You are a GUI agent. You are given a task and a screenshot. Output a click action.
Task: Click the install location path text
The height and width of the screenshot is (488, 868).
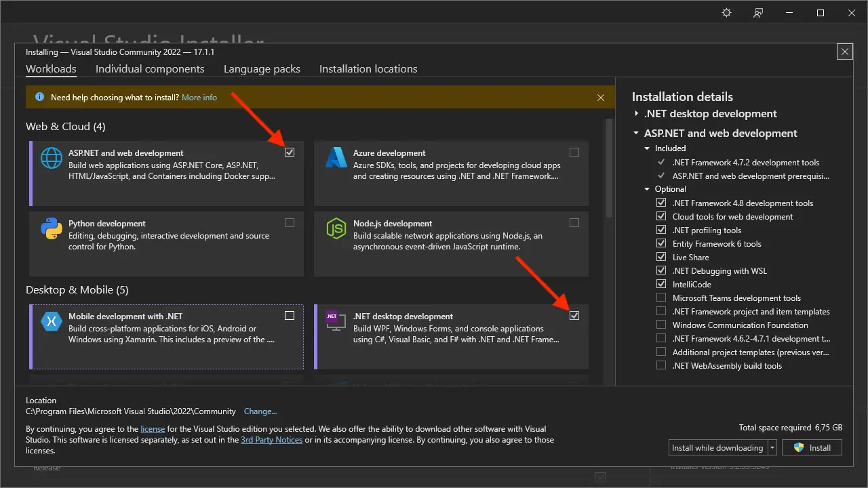(131, 411)
